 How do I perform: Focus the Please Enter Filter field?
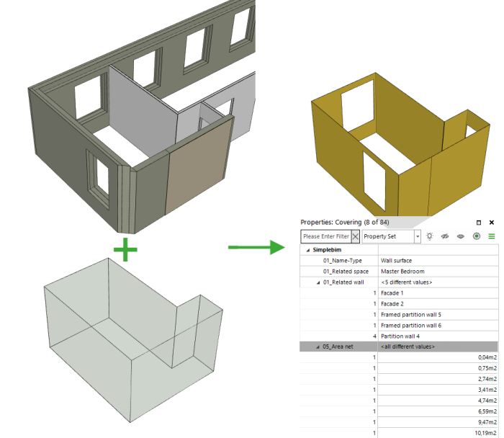(x=326, y=236)
